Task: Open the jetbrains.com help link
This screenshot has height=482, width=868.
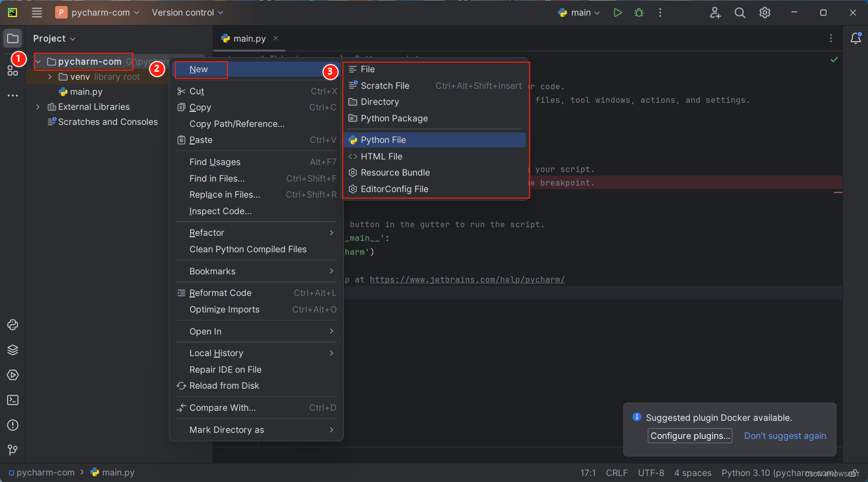Action: pos(467,279)
